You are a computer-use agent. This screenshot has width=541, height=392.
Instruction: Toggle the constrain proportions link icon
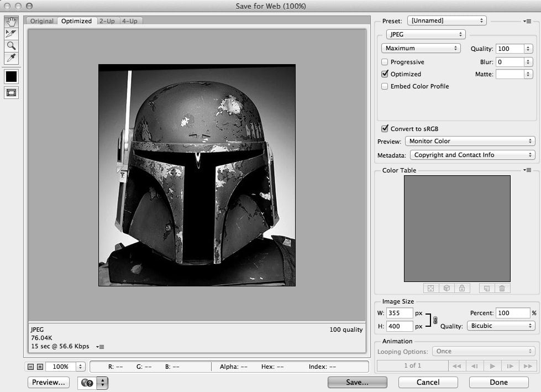pos(435,320)
